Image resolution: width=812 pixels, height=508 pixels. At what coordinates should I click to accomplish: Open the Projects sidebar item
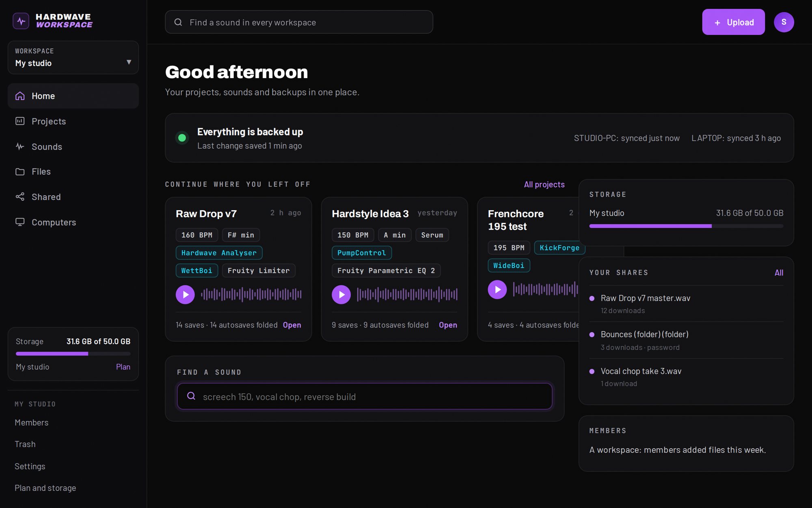click(x=73, y=121)
